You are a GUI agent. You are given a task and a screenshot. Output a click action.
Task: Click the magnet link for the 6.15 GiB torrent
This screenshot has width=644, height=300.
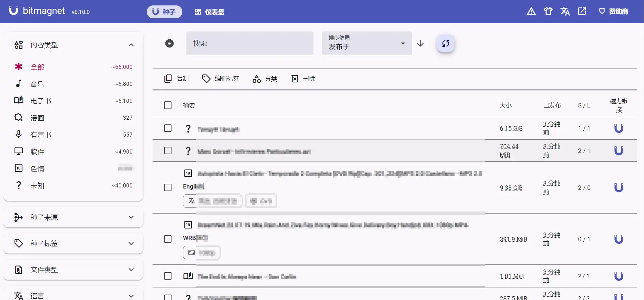click(x=619, y=128)
